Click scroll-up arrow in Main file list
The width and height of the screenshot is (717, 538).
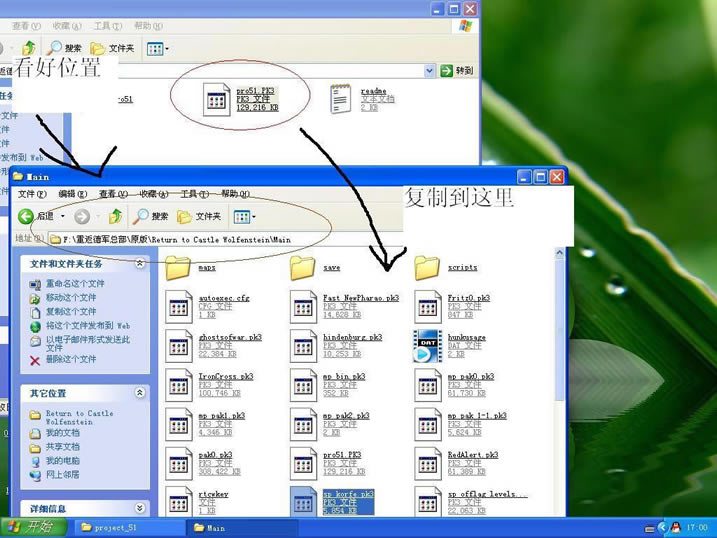(560, 252)
